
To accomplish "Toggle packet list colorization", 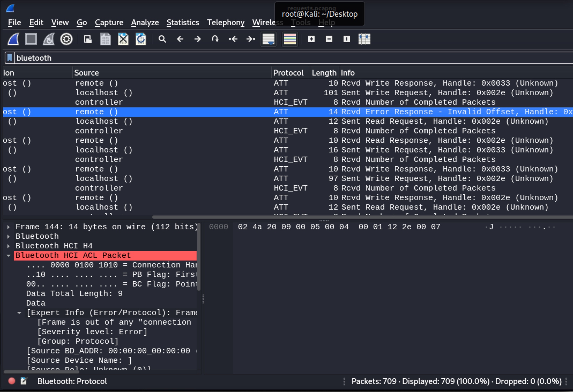I will [x=290, y=39].
